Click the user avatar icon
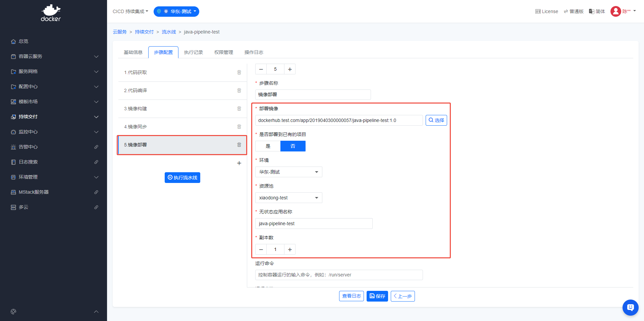 [x=615, y=11]
